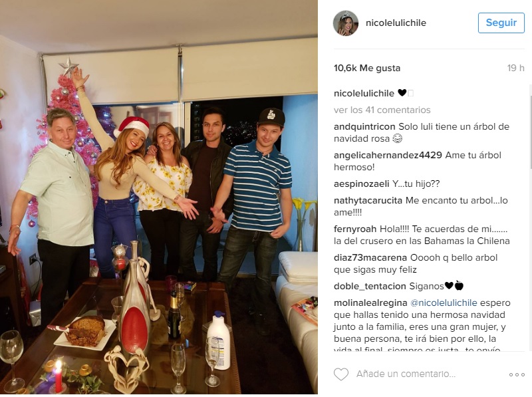Open aespinozaeli's profile link
The width and height of the screenshot is (532, 397).
(x=361, y=184)
